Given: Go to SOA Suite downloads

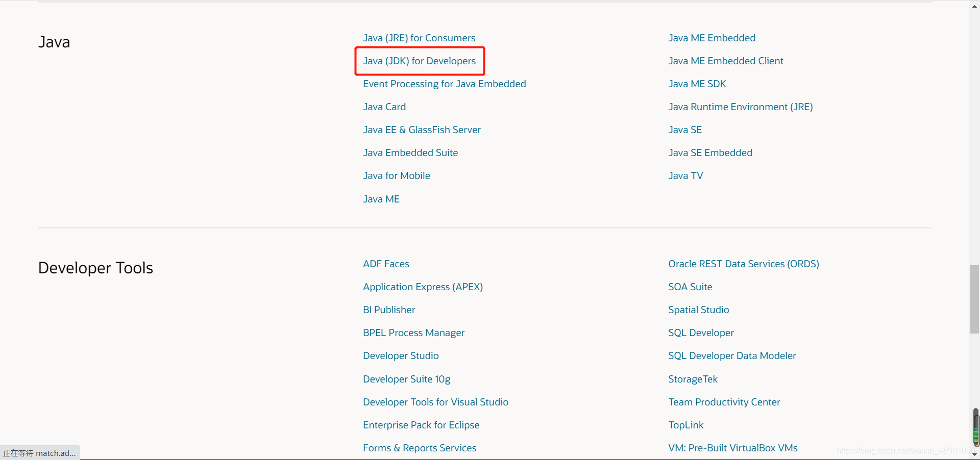Looking at the screenshot, I should 690,287.
